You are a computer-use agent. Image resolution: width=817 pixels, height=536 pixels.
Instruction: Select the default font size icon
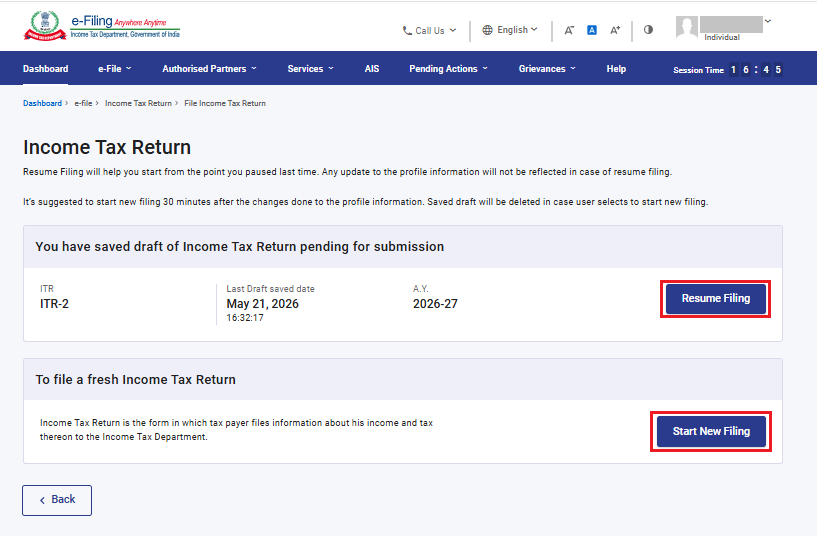coord(592,30)
